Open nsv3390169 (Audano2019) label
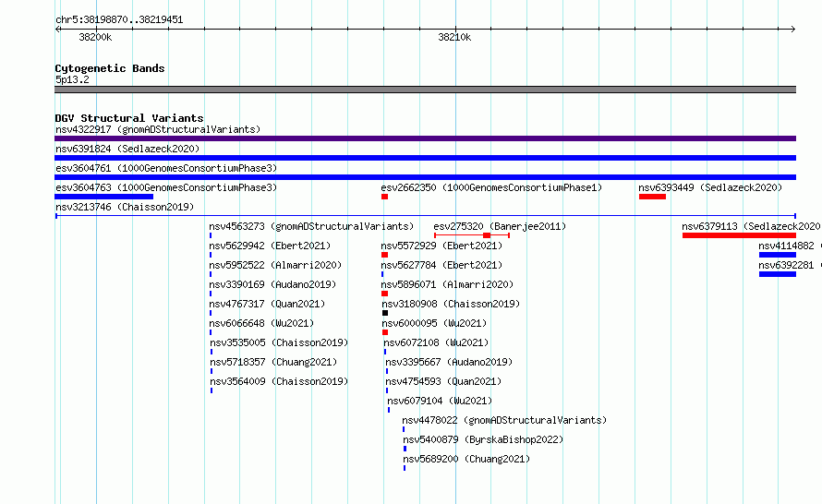 pos(272,284)
